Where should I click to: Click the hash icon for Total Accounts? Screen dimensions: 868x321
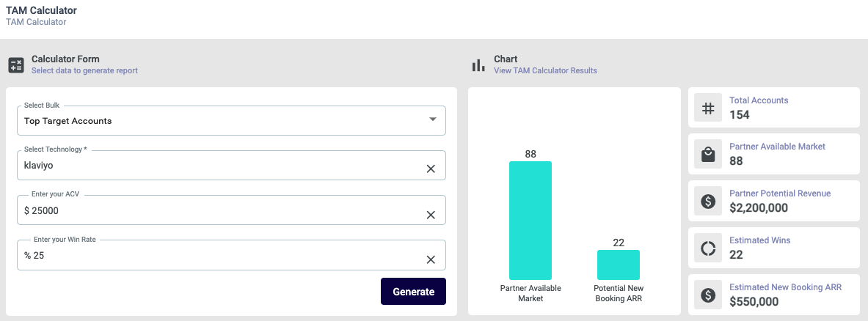coord(708,108)
